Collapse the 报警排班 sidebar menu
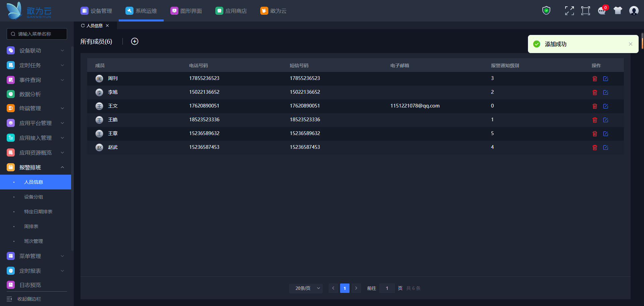 36,167
